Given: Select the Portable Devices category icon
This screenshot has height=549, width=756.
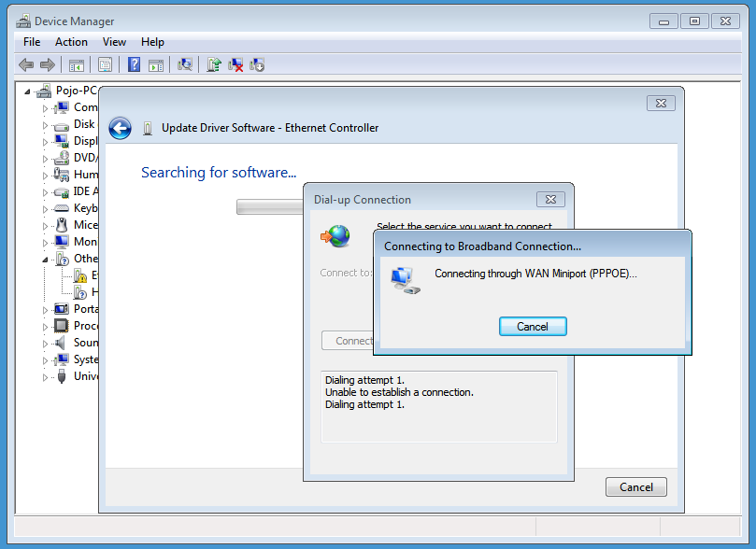Looking at the screenshot, I should 62,309.
